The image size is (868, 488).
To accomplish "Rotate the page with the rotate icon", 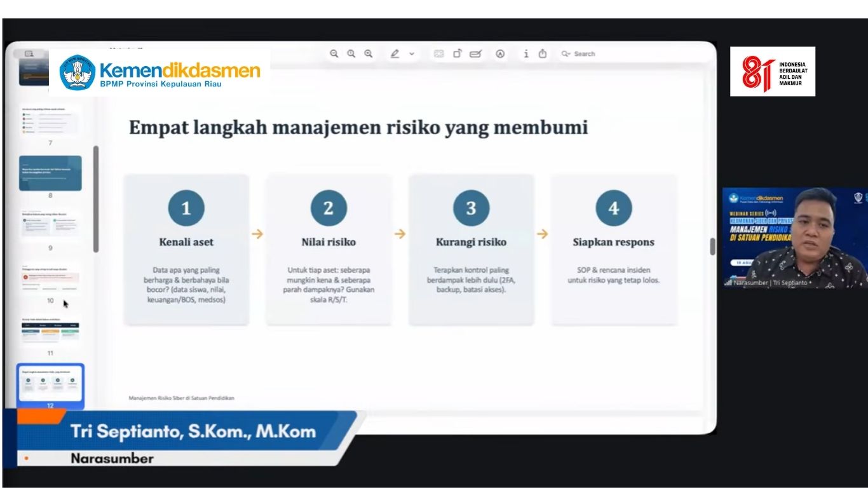I will pos(457,54).
